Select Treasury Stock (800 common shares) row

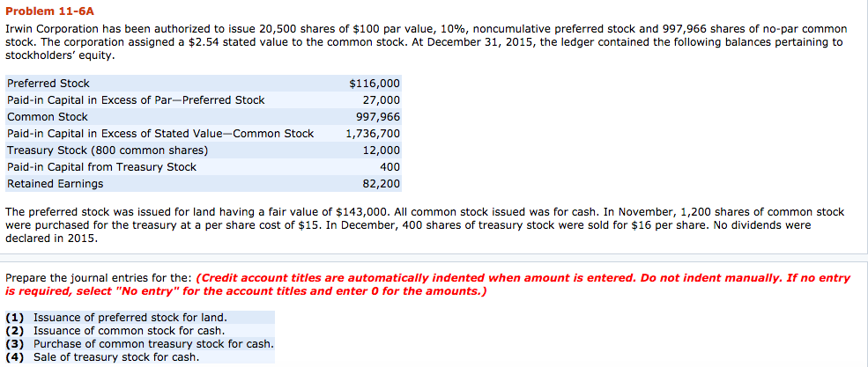[x=204, y=150]
